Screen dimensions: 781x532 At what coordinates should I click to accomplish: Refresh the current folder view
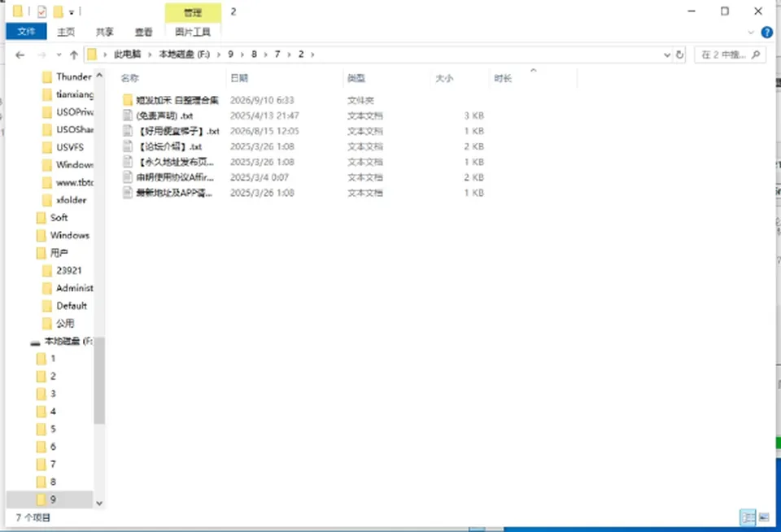tap(679, 55)
